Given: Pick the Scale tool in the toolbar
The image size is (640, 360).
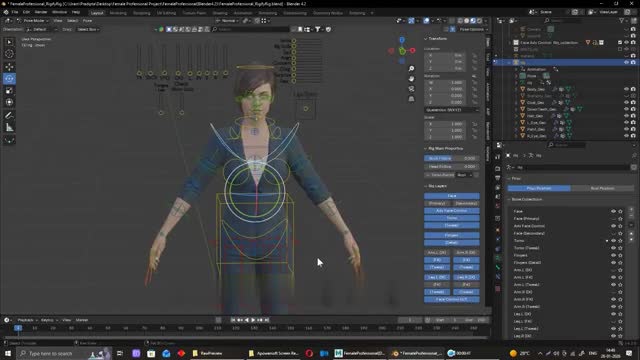Looking at the screenshot, I should click(x=9, y=91).
